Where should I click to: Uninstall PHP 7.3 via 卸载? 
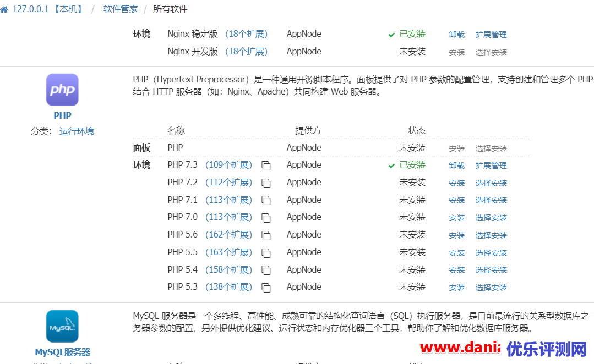click(x=456, y=166)
